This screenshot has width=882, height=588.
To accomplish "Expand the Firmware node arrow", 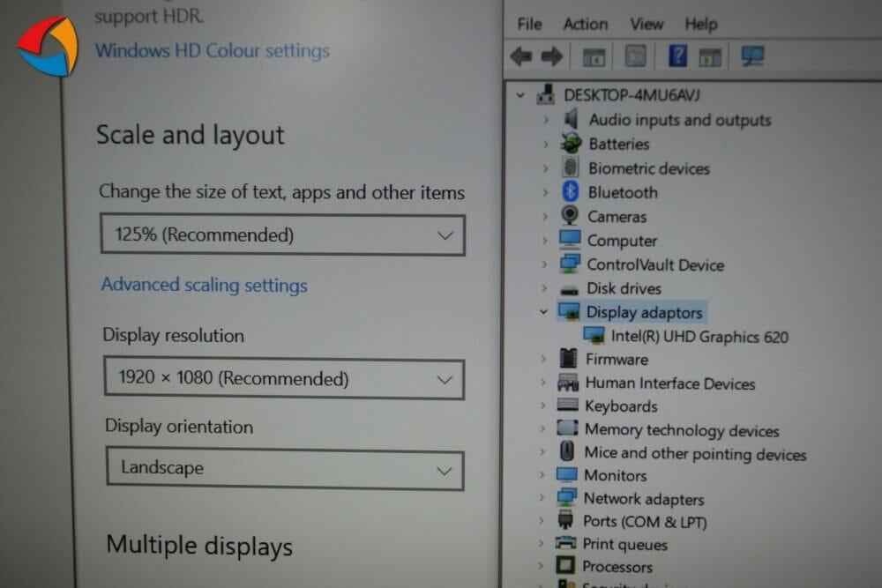I will point(544,359).
